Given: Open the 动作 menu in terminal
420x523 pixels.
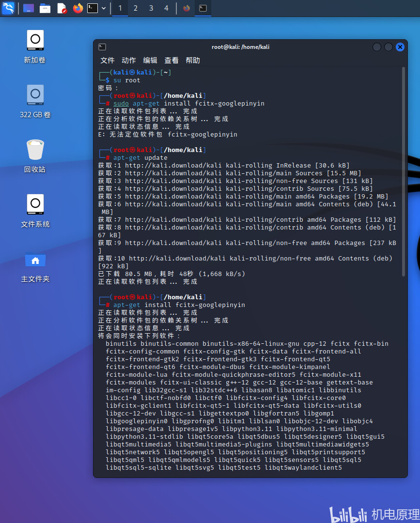Looking at the screenshot, I should [x=129, y=61].
